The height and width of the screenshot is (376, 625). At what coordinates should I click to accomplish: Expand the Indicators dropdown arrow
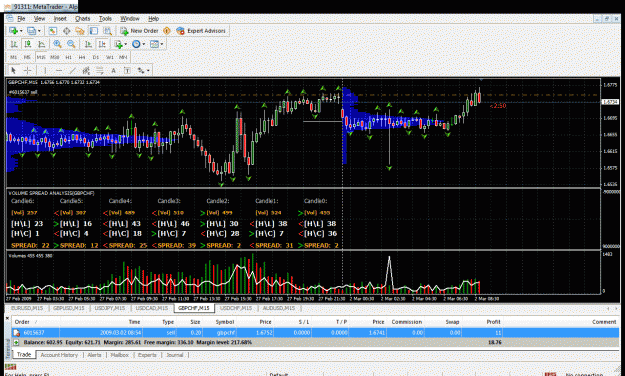pyautogui.click(x=126, y=44)
